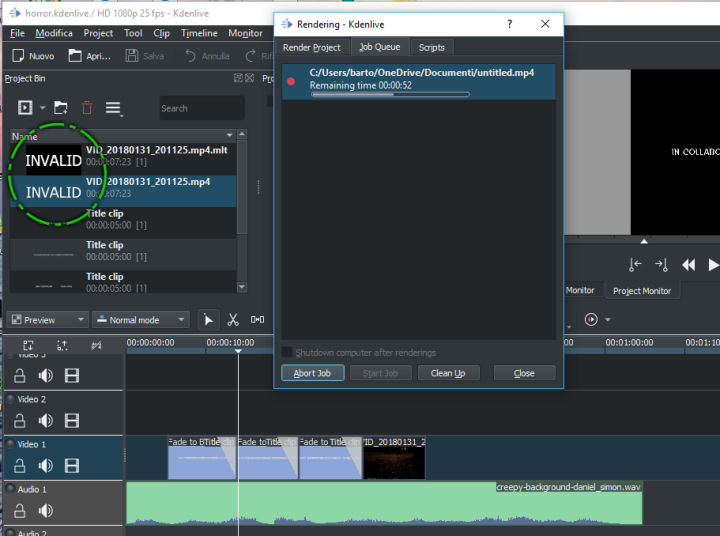Screen dimensions: 720x536
Task: Select the VID_20180131 clip on Video 1
Action: 394,458
